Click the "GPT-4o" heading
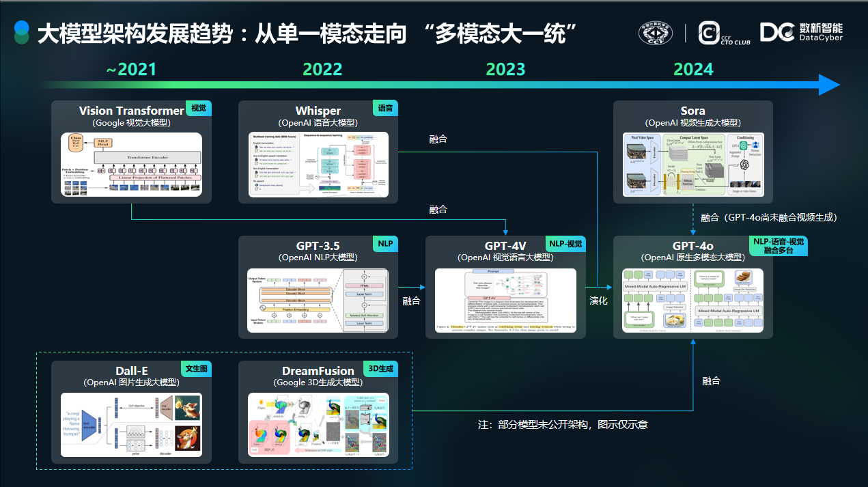Screen dimensions: 868x487 [693, 246]
